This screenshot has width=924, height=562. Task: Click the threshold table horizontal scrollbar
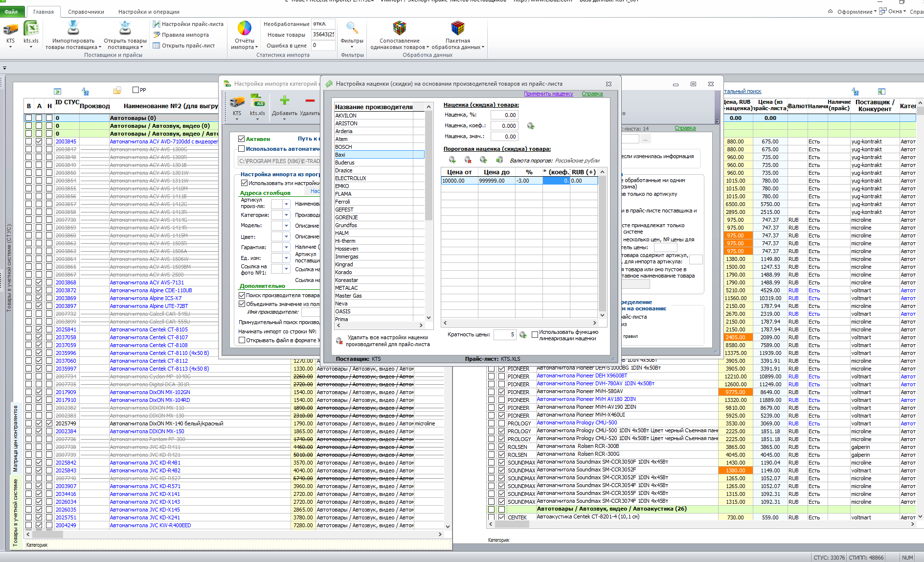(x=519, y=323)
